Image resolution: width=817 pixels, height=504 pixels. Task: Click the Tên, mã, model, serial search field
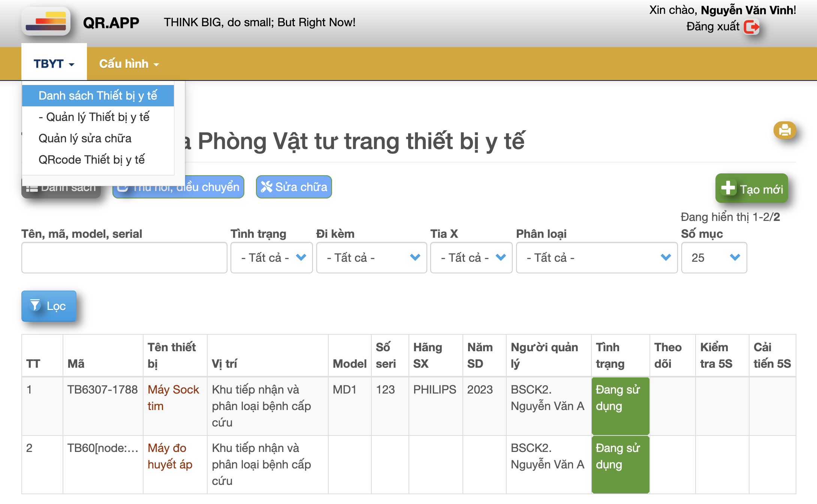[124, 258]
